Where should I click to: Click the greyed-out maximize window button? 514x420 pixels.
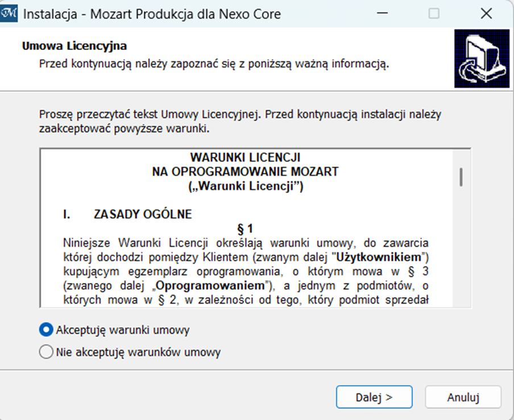(x=434, y=14)
